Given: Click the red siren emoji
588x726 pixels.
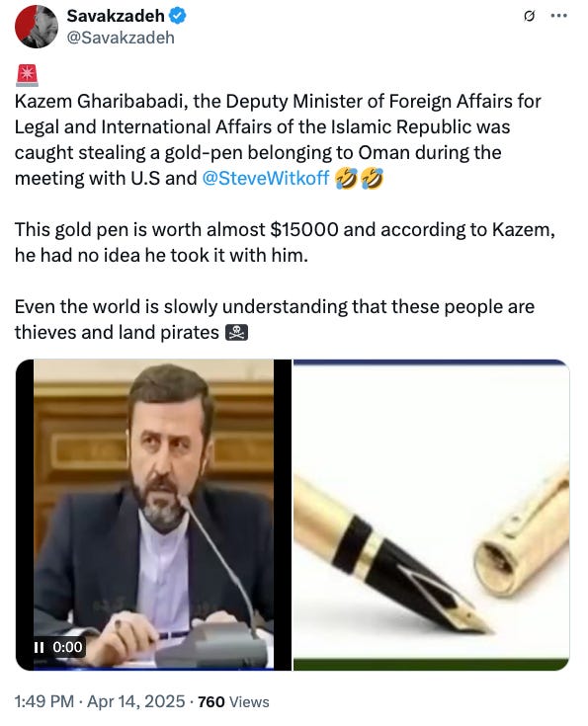Looking at the screenshot, I should pos(27,76).
